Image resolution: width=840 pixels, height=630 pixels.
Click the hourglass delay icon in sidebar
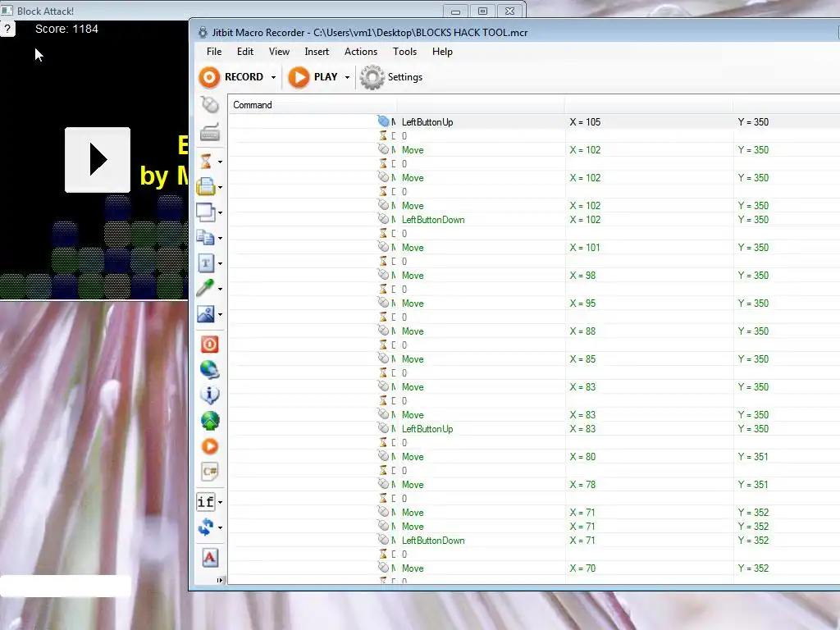206,161
